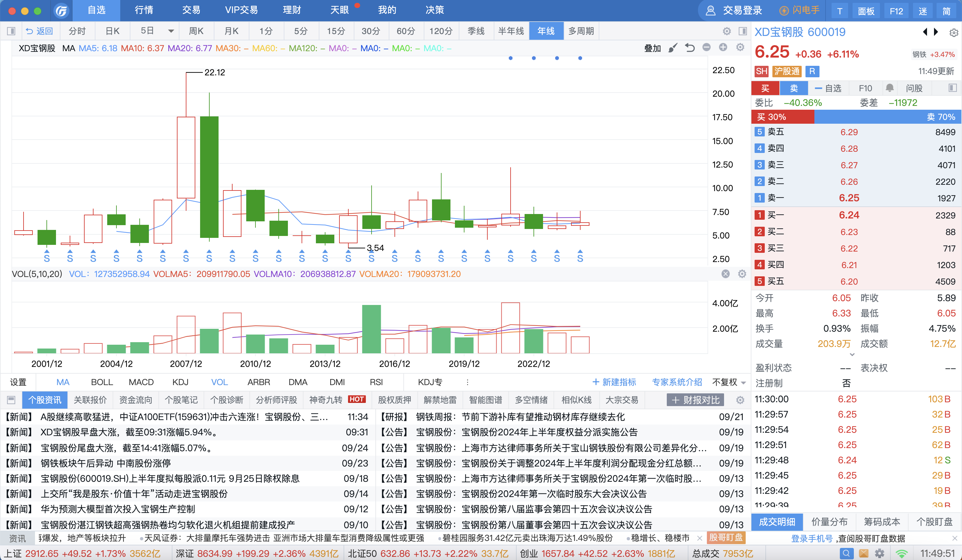
Task: Open 专家系统介绍 link
Action: pos(677,382)
